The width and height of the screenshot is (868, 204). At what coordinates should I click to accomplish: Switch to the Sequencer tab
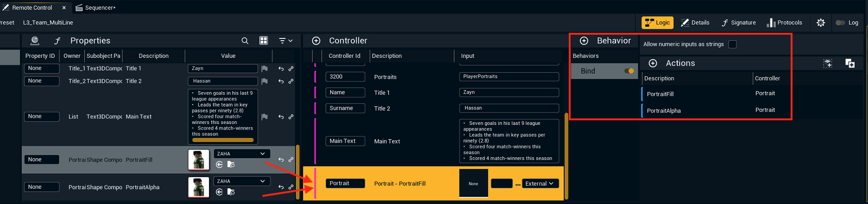click(96, 8)
